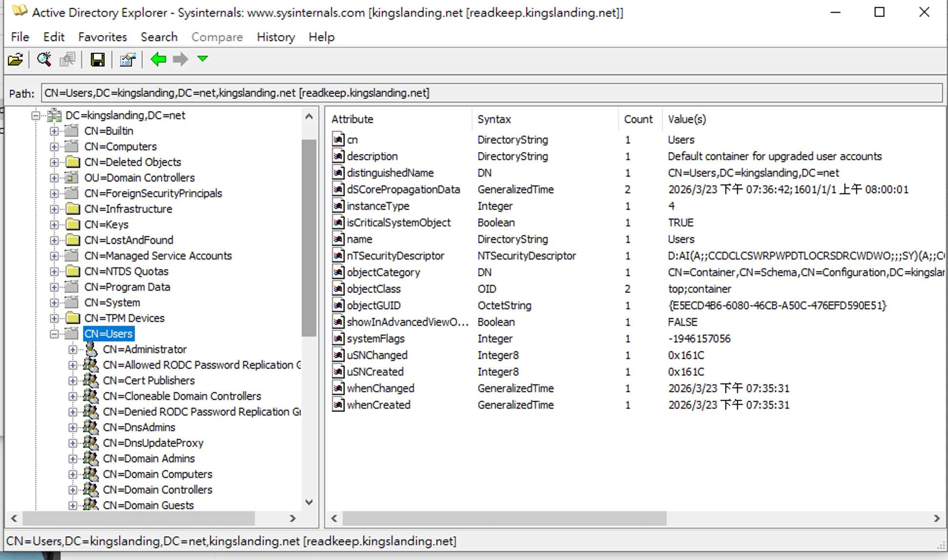Click the whenCreated attribute icon
This screenshot has width=948, height=560.
click(x=338, y=405)
